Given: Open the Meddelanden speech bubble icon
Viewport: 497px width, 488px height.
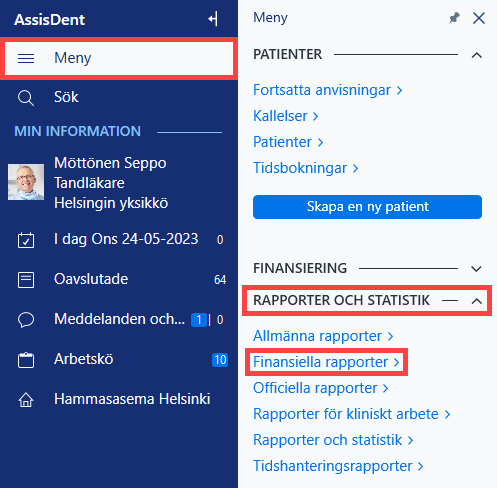Looking at the screenshot, I should click(26, 320).
